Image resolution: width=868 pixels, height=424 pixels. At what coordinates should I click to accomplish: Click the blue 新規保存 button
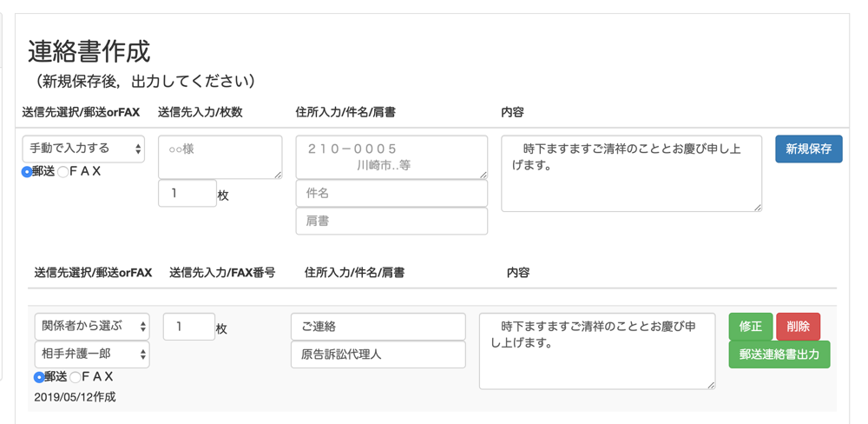click(808, 149)
